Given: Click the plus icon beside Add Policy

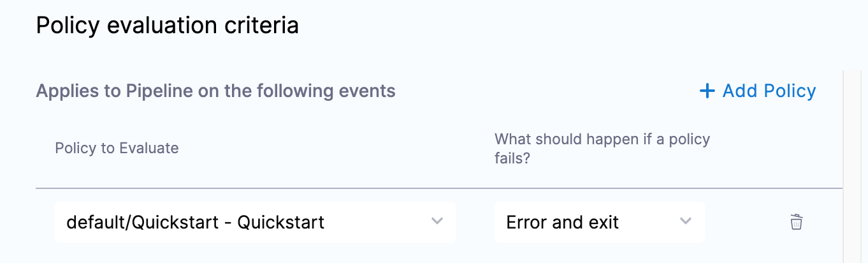Looking at the screenshot, I should tap(707, 91).
